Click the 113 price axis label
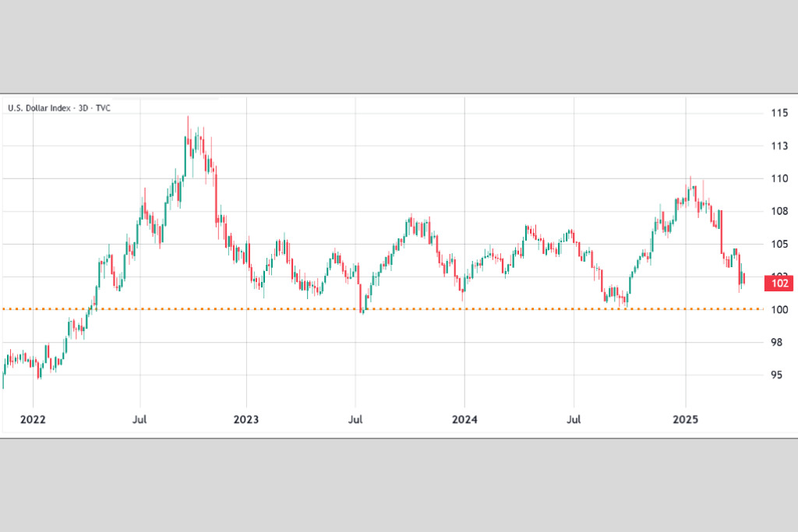 pyautogui.click(x=779, y=146)
